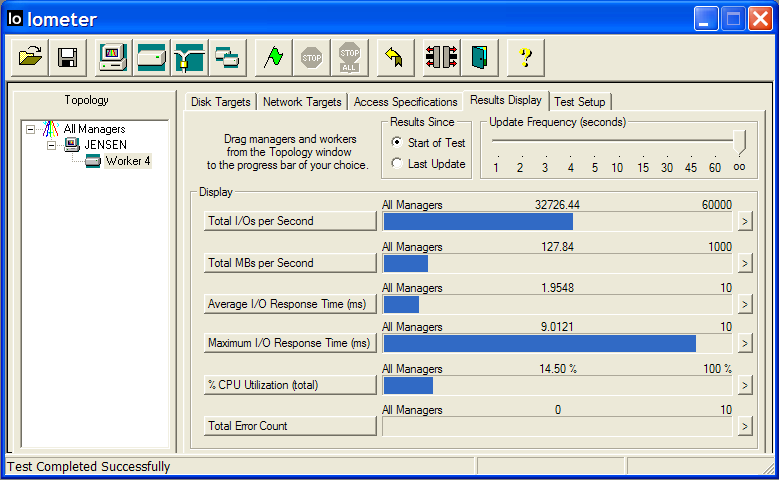Add a new network worker
This screenshot has height=480, width=779.
(189, 58)
